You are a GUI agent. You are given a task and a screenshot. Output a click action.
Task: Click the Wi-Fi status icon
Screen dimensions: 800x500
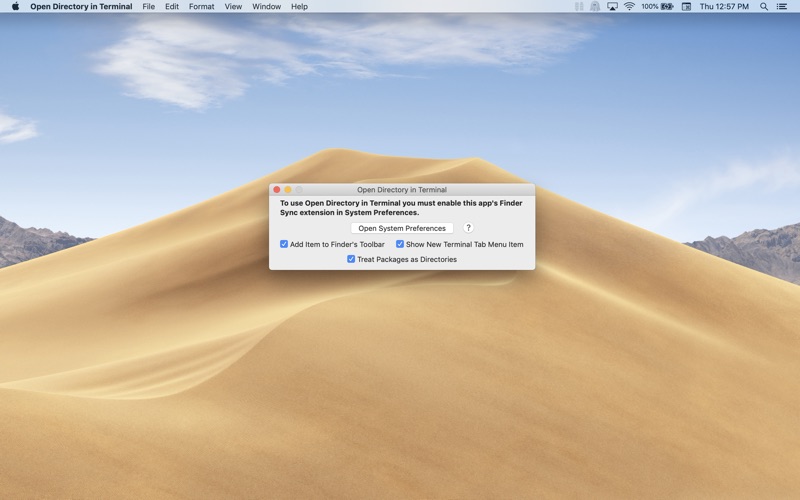point(629,7)
